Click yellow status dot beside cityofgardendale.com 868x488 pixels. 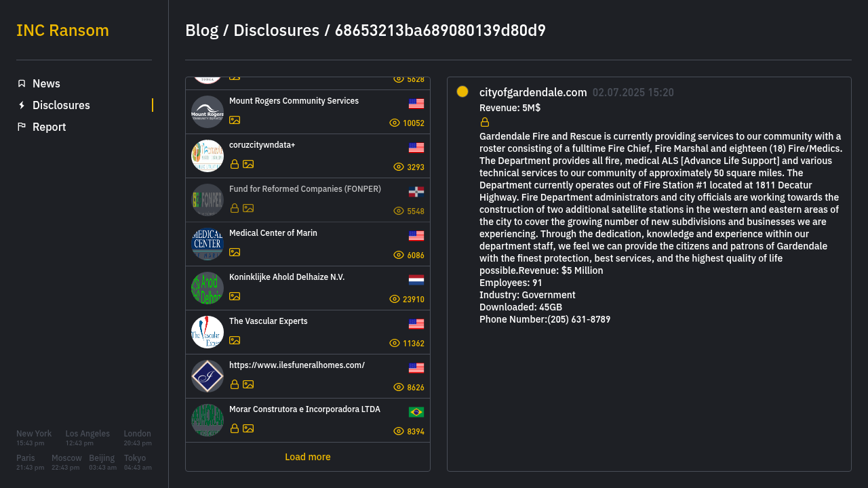[x=462, y=91]
